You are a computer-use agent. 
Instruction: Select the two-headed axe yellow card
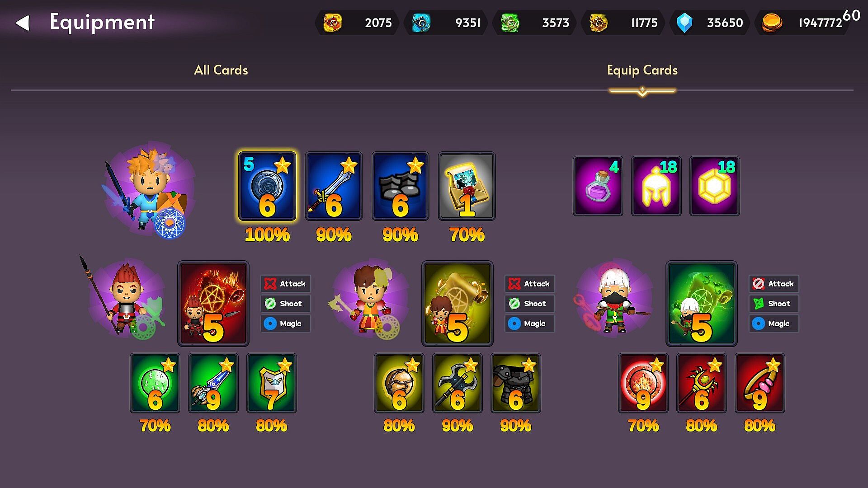[x=458, y=383]
